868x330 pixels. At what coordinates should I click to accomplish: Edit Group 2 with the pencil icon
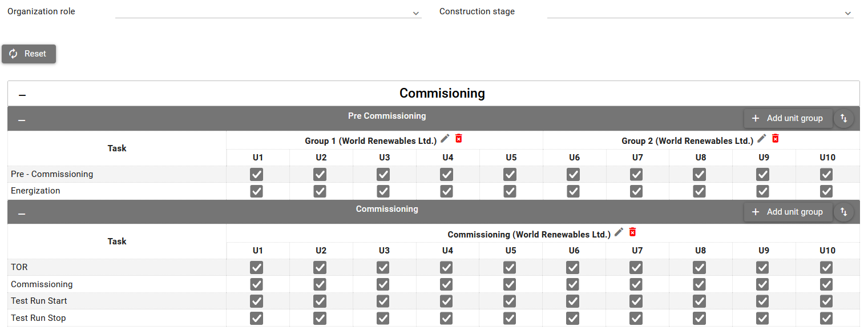pyautogui.click(x=762, y=139)
